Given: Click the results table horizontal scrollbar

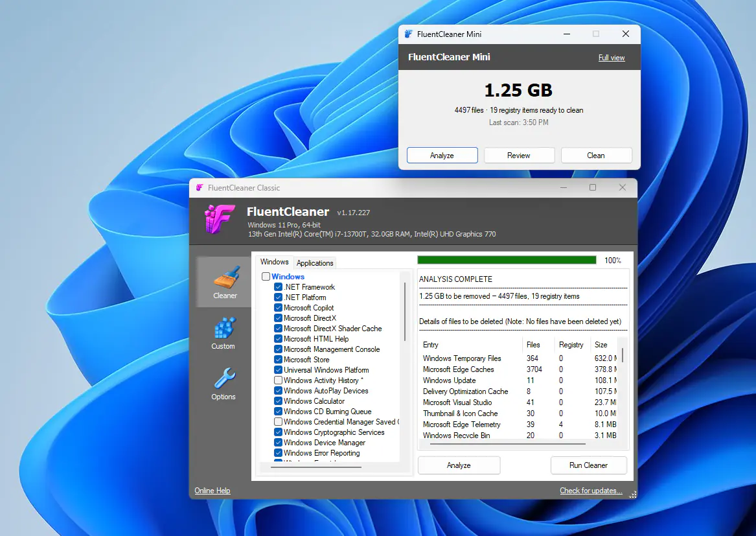Looking at the screenshot, I should point(508,443).
